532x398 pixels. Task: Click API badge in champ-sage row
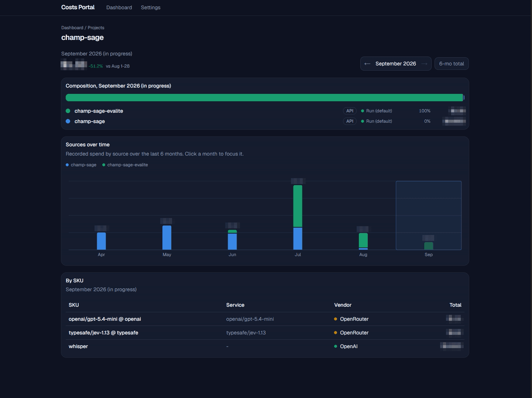pos(350,121)
